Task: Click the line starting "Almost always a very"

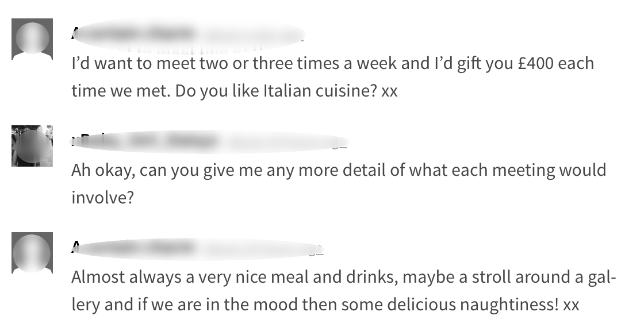Action: [343, 277]
